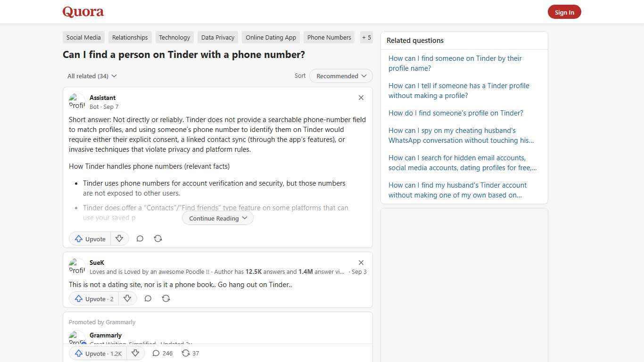Open related question about finding Tinder profiles
644x362 pixels.
[x=455, y=113]
